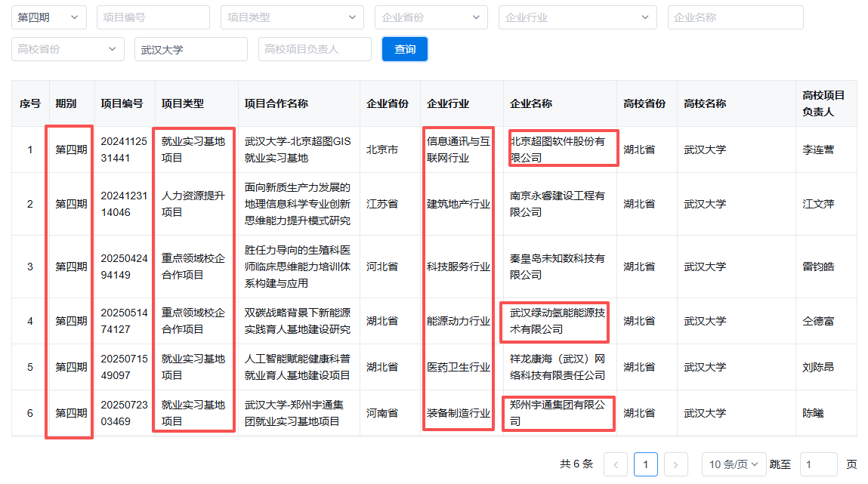Click 胜任力导向的生殖科医师 project name

tap(298, 267)
